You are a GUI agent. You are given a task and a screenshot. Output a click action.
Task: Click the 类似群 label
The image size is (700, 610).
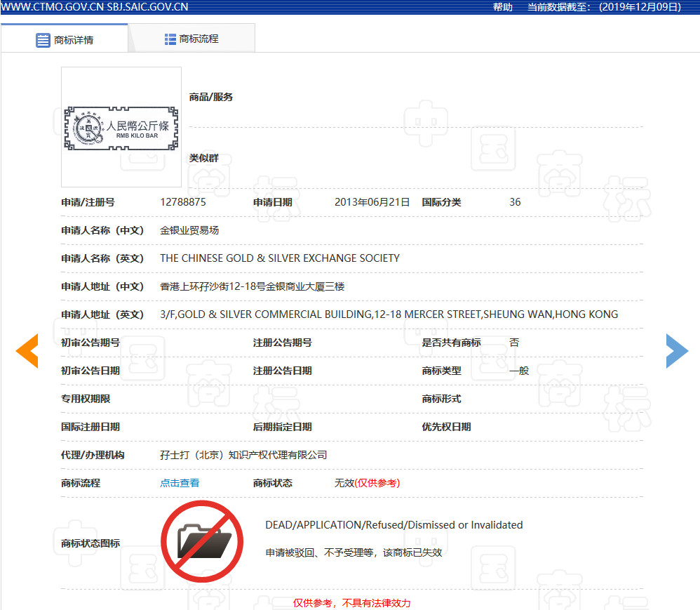(x=203, y=158)
